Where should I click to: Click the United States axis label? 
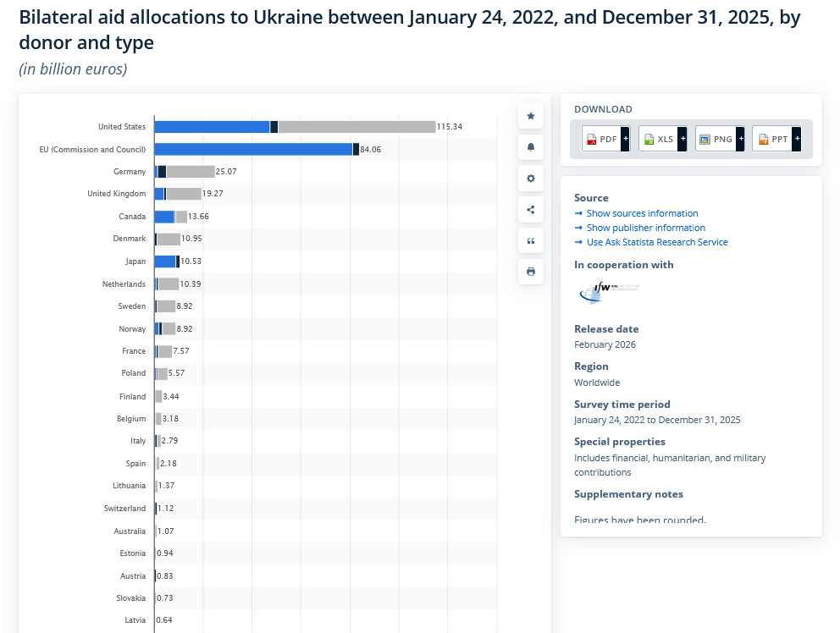(x=122, y=127)
